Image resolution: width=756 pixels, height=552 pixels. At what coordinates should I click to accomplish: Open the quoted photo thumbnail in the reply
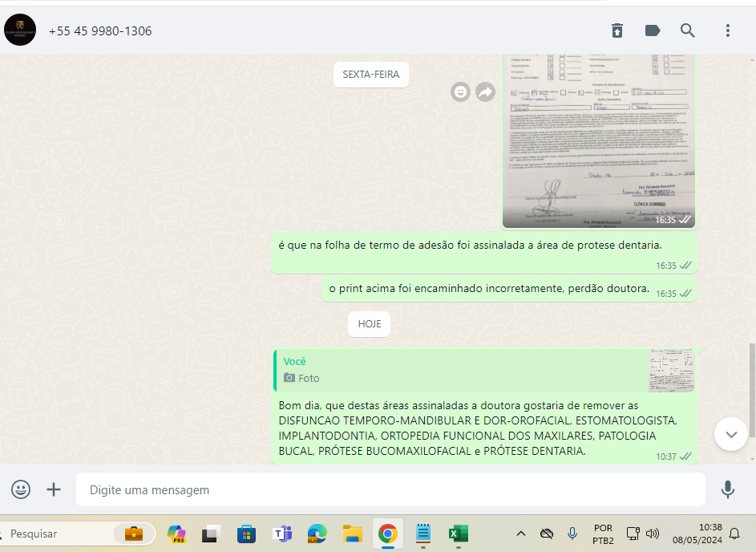pos(672,371)
